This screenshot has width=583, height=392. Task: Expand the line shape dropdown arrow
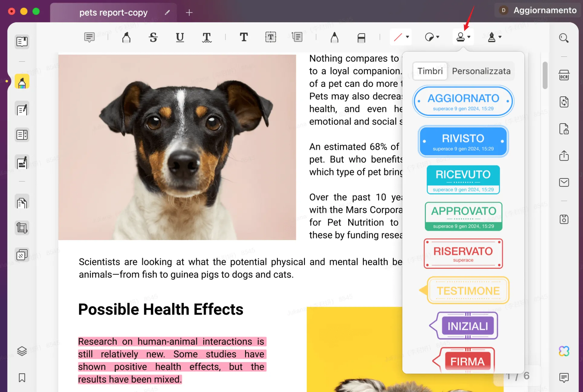407,37
